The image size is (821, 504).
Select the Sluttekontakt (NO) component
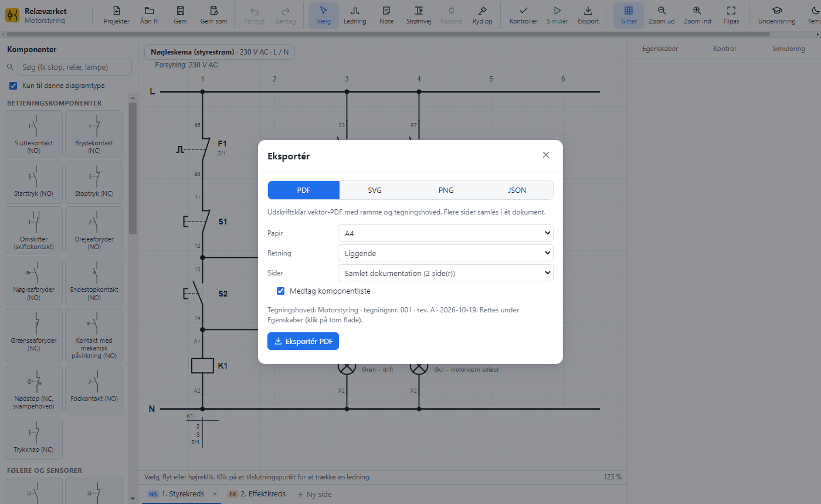point(33,134)
